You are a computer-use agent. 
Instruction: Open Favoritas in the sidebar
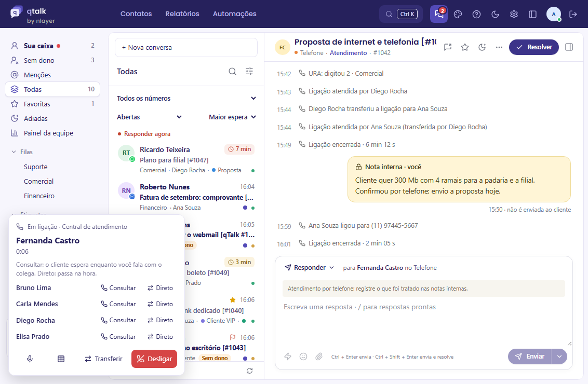pos(52,104)
